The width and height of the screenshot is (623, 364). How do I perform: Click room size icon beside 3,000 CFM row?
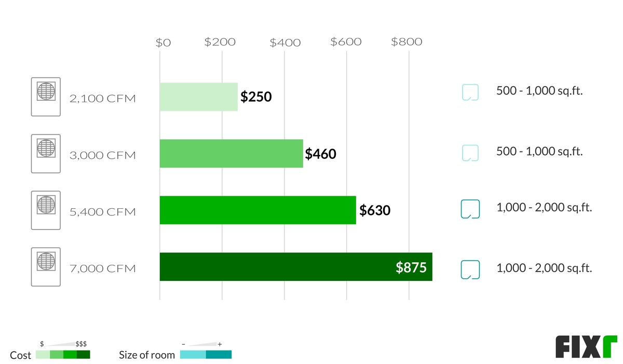pos(470,153)
